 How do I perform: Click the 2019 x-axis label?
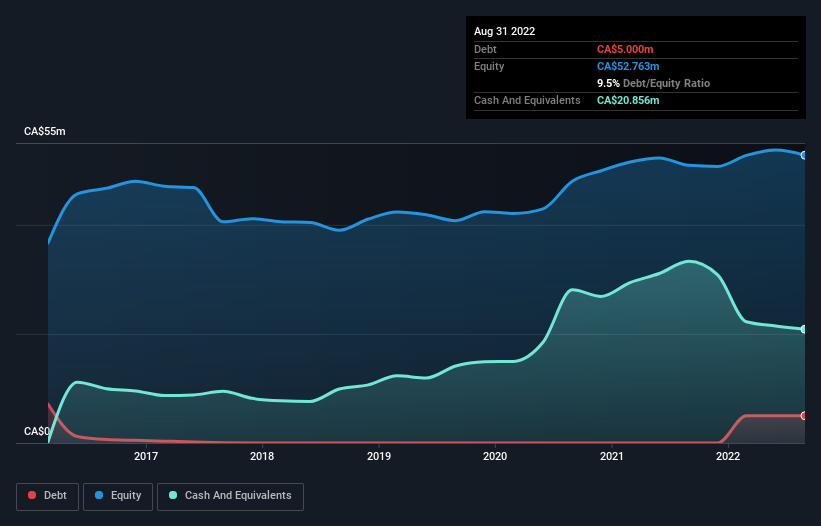[x=379, y=456]
